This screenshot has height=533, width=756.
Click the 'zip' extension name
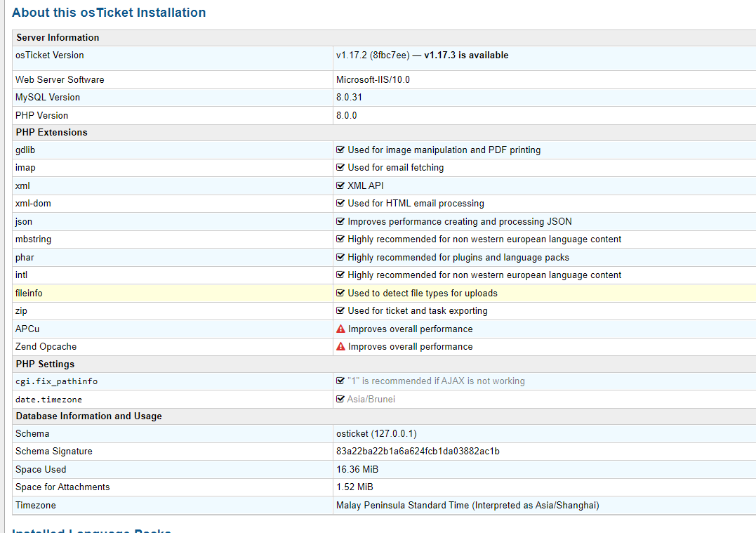pyautogui.click(x=21, y=310)
